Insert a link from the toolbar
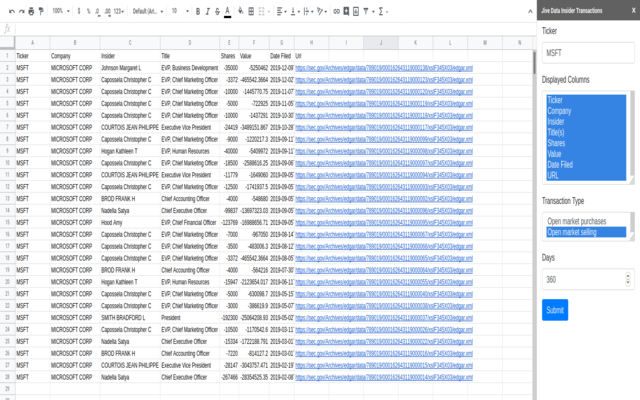Screen dimensions: 640x400 click(336, 11)
